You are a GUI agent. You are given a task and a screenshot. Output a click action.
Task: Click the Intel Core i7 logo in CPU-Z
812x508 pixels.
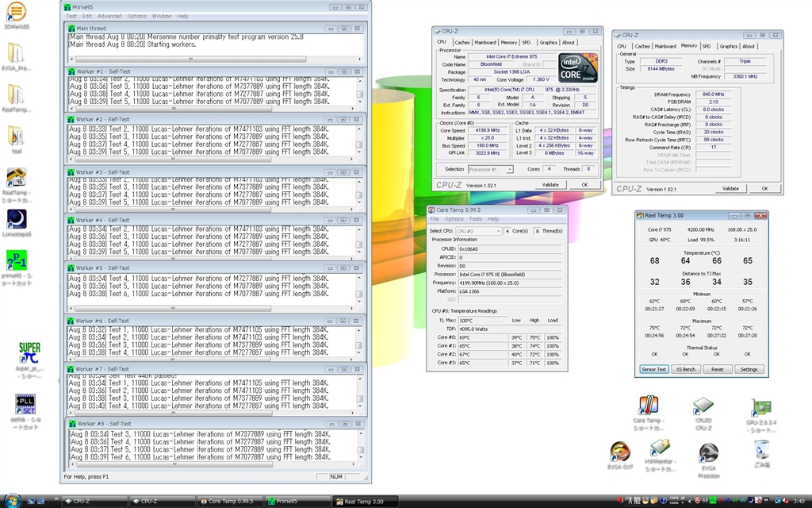577,67
